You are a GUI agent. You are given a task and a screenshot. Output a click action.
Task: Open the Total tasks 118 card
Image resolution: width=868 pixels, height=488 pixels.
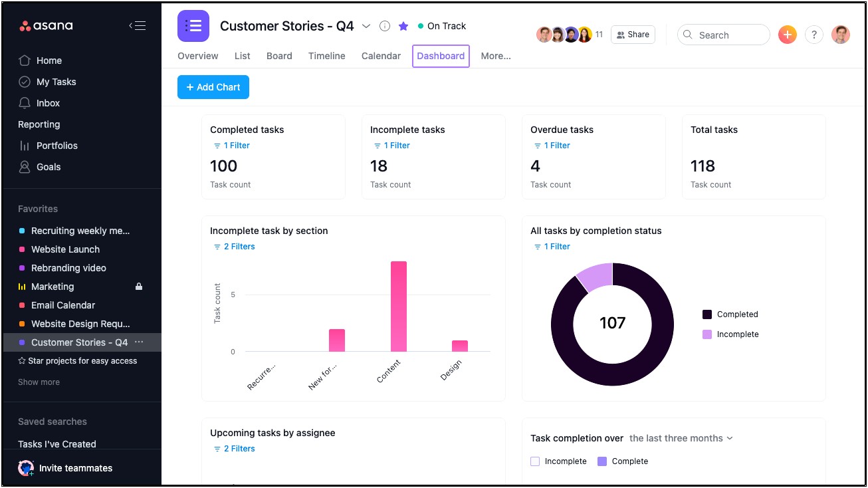[x=754, y=157]
